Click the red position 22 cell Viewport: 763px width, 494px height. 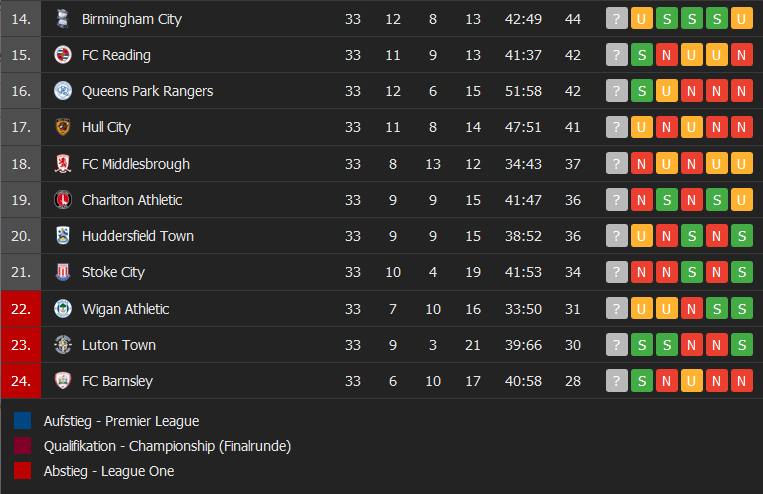coord(21,309)
